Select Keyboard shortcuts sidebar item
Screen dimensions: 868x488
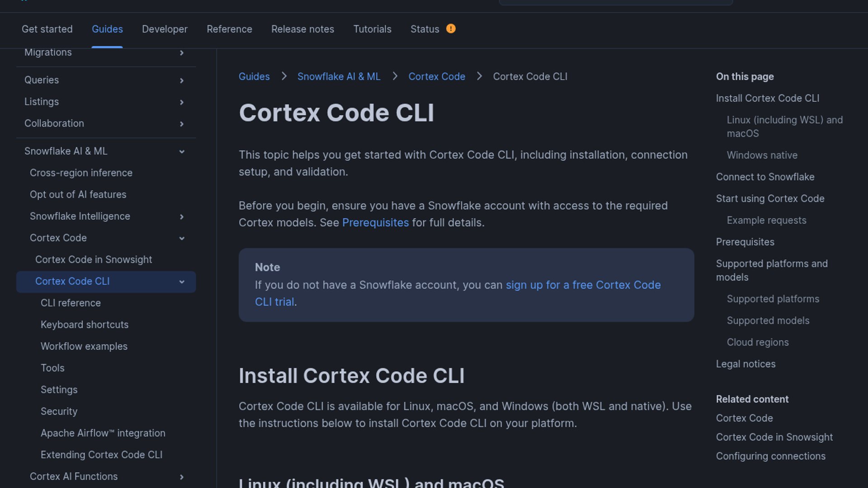85,324
